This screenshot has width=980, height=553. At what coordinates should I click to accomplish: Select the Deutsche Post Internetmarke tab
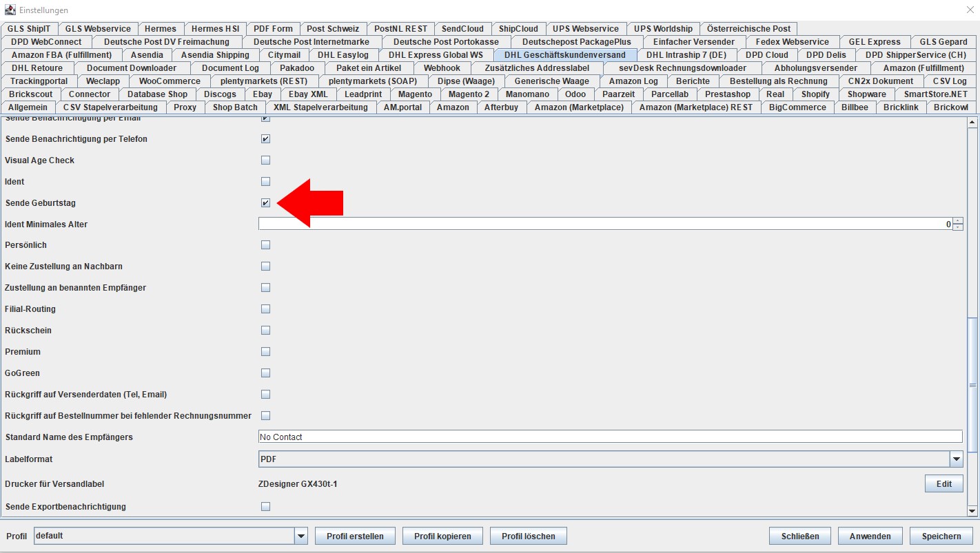coord(312,42)
